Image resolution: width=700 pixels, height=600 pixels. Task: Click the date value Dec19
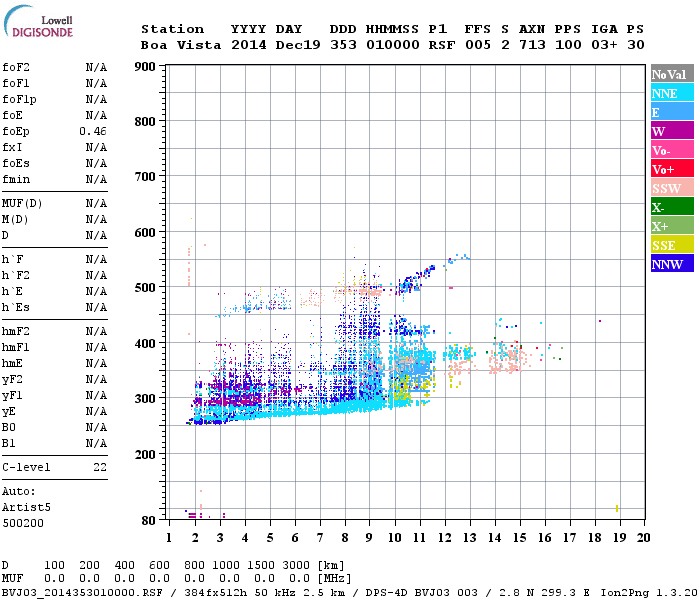(298, 45)
